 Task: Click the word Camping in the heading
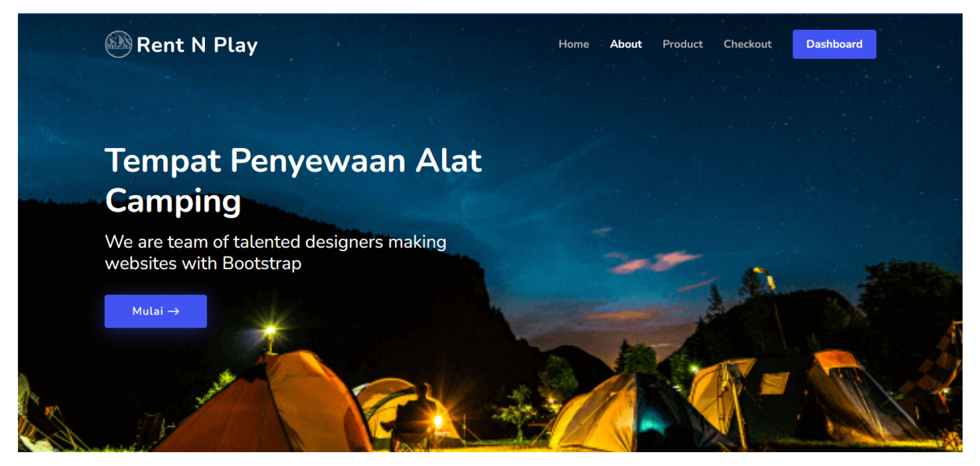[x=173, y=201]
